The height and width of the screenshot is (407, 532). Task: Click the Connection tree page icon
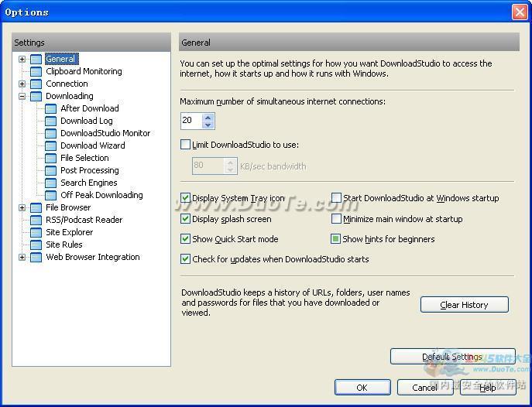click(36, 84)
